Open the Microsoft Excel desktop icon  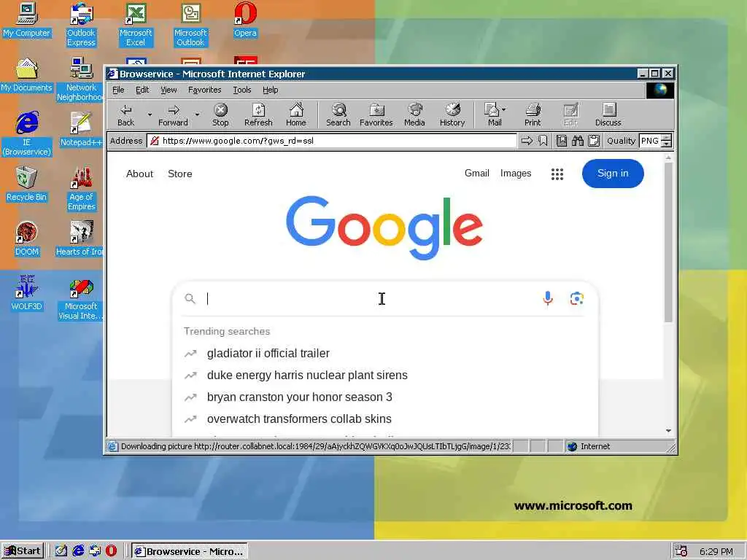(135, 24)
